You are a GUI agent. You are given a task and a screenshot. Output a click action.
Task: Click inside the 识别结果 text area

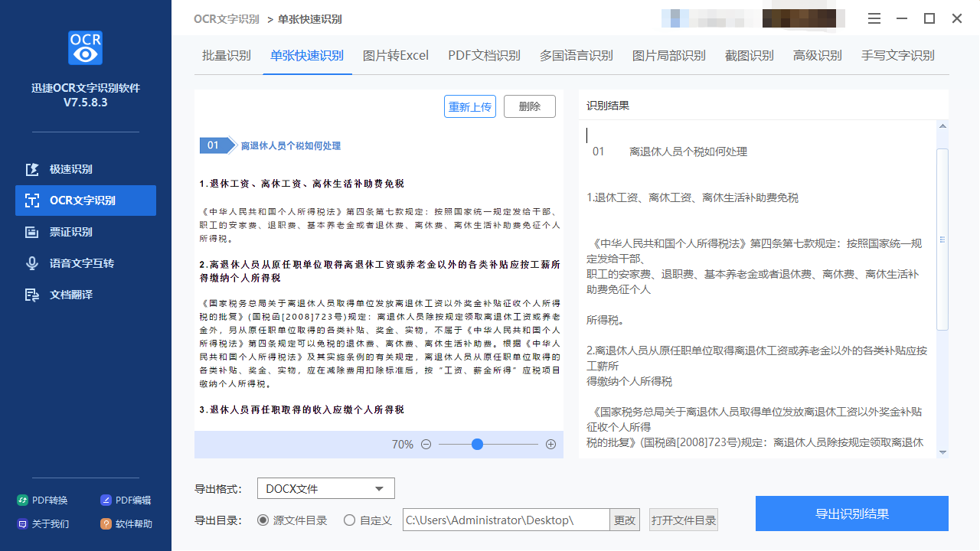758,289
